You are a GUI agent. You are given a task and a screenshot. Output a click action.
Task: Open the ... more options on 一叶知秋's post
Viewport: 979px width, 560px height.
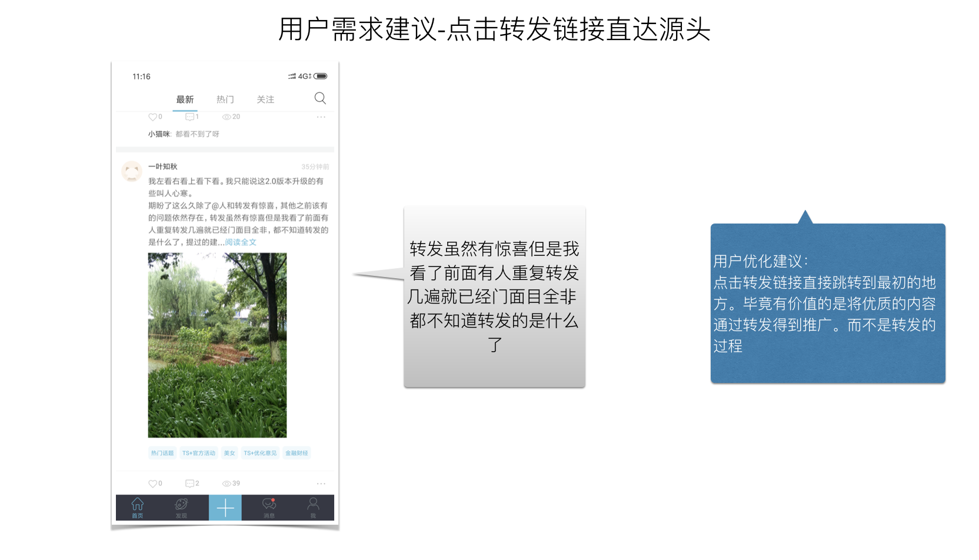coord(321,483)
